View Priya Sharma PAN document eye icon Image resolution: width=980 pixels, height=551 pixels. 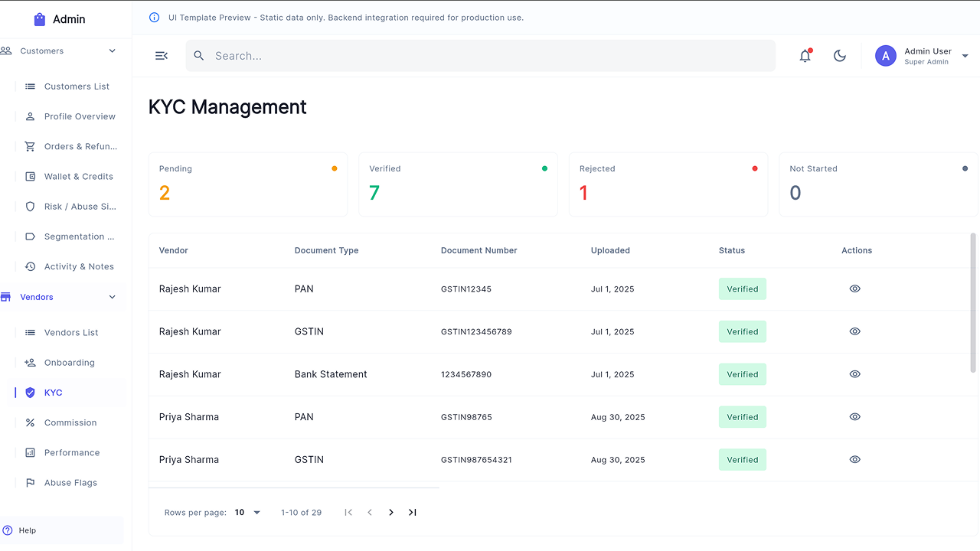pyautogui.click(x=855, y=417)
